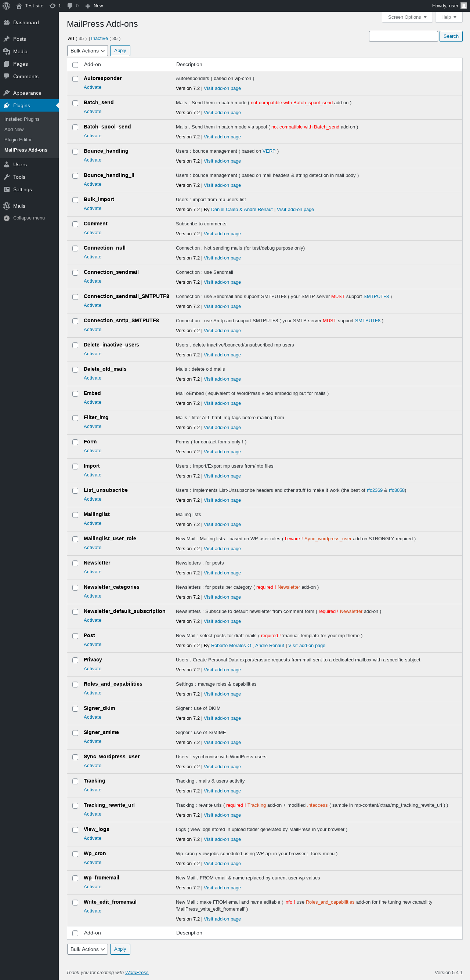Activate the Autoresponder add-on
This screenshot has height=980, width=470.
pos(93,87)
